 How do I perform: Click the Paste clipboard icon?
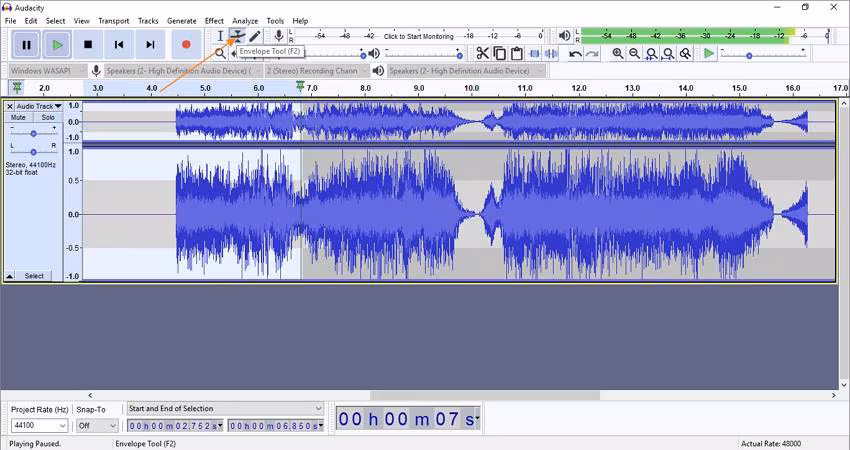pyautogui.click(x=517, y=53)
